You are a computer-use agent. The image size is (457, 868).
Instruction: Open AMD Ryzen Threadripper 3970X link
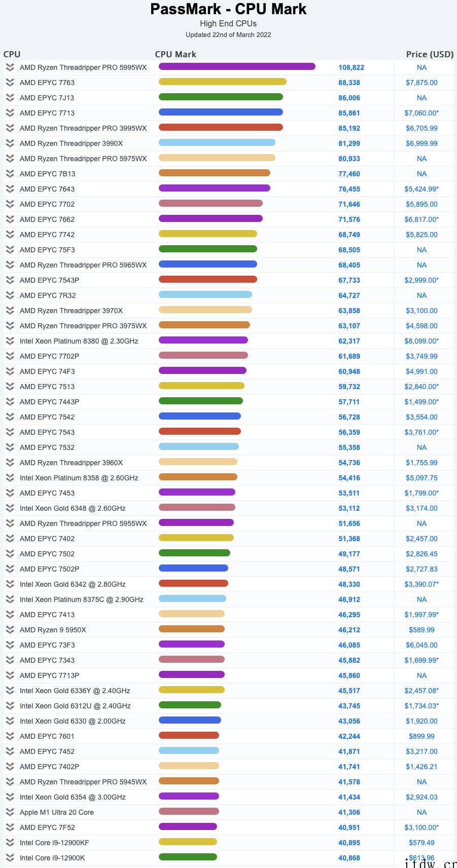pos(71,311)
